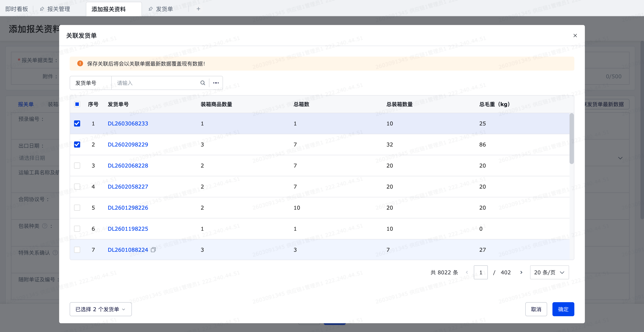The height and width of the screenshot is (332, 644).
Task: Click the orange warning alert icon
Action: tap(80, 64)
